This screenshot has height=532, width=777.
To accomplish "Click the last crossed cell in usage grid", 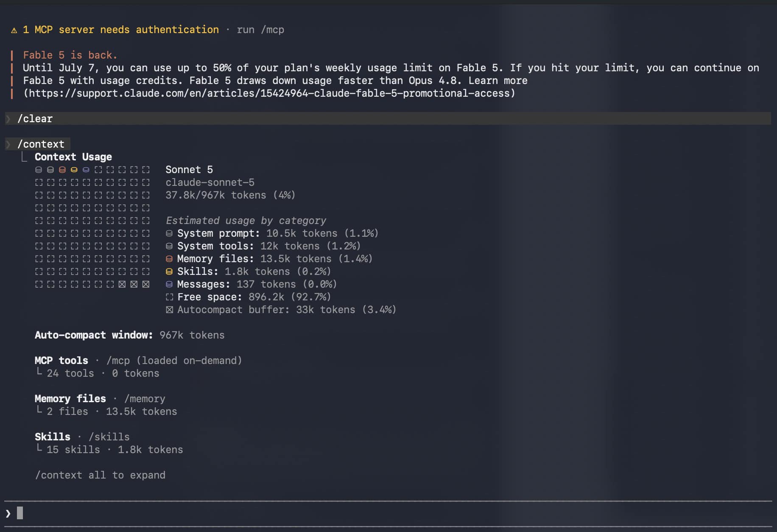I will click(x=146, y=284).
